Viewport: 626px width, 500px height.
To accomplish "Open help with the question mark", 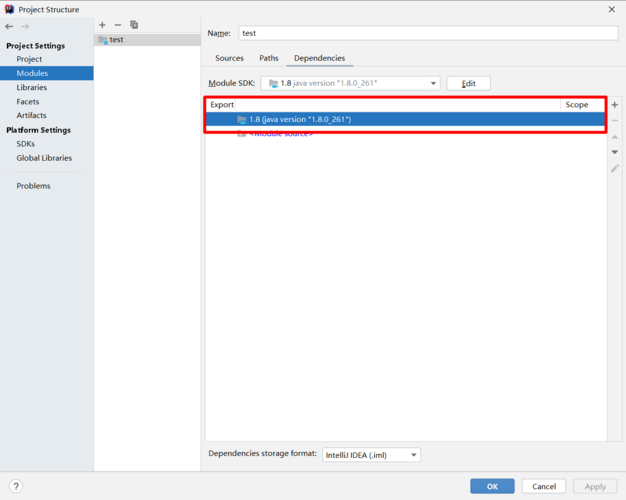I will [16, 486].
